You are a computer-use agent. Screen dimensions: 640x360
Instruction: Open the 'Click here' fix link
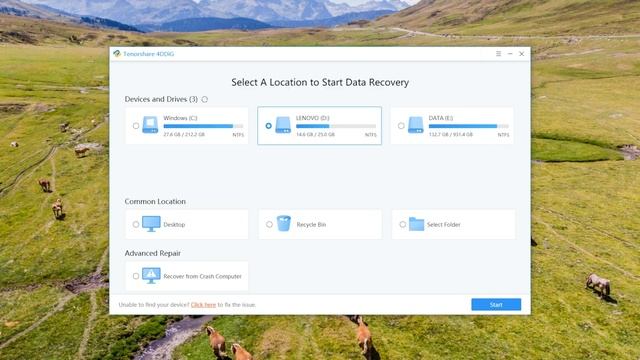(x=203, y=305)
